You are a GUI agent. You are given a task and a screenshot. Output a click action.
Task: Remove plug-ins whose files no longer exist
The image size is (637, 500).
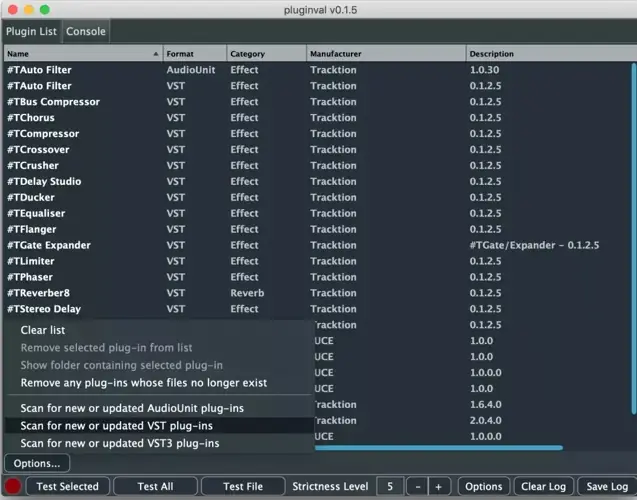(x=144, y=383)
